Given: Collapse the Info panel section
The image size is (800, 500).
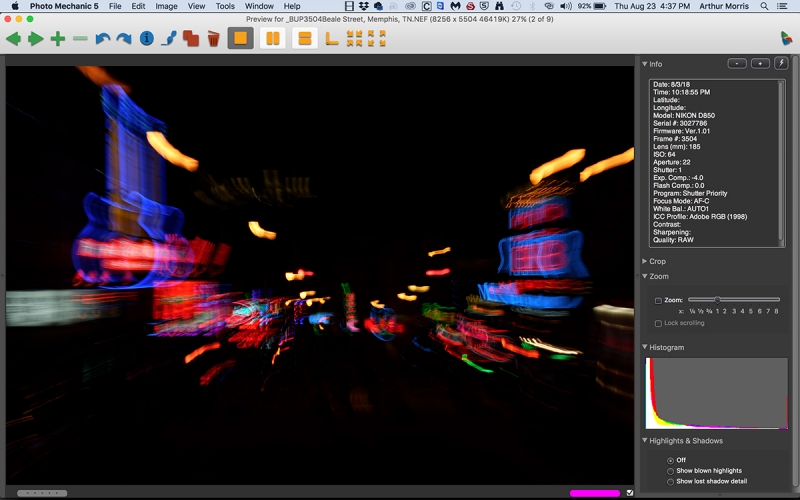Looking at the screenshot, I should 645,64.
